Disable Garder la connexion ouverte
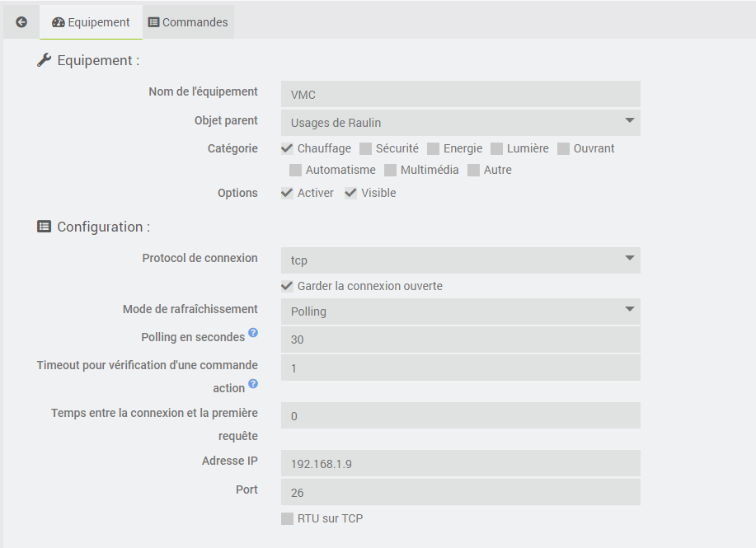Viewport: 756px width, 548px height. pyautogui.click(x=287, y=286)
